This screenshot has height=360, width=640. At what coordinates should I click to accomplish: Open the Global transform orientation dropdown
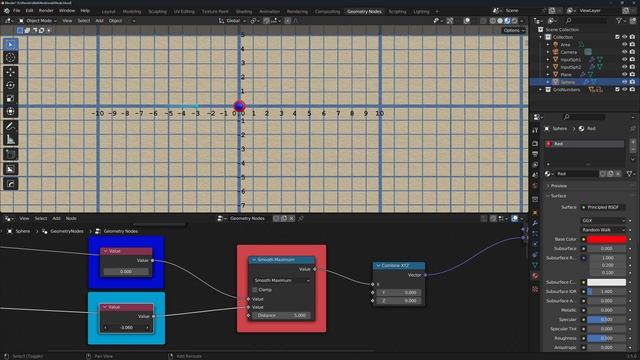tap(232, 20)
